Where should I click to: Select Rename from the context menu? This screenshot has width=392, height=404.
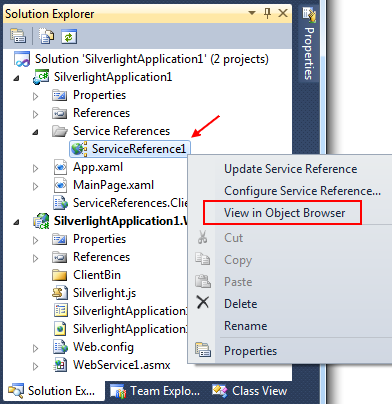(246, 326)
